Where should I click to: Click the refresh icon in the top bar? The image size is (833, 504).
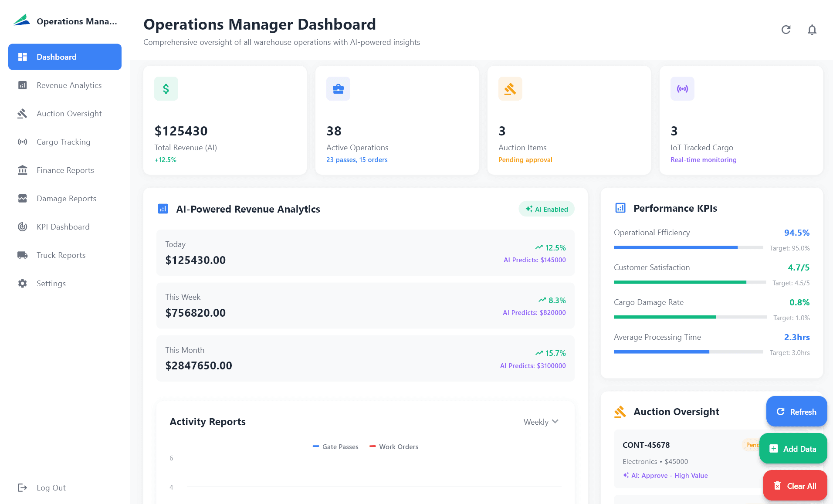pos(786,30)
